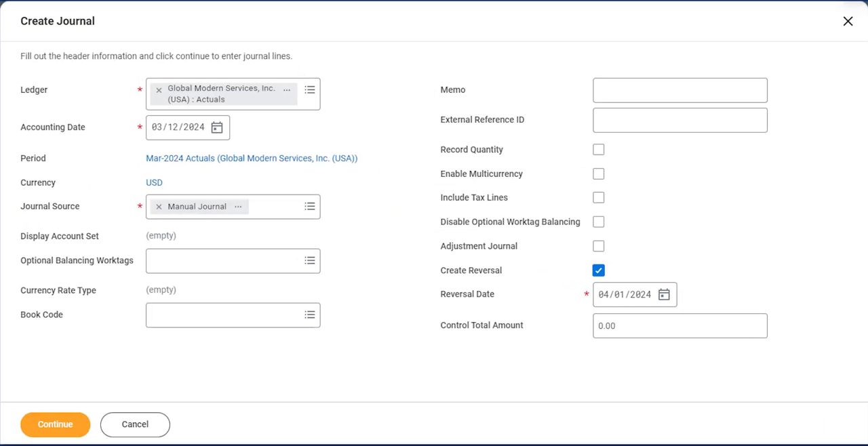Open related actions for the Ledger value

pyautogui.click(x=287, y=89)
